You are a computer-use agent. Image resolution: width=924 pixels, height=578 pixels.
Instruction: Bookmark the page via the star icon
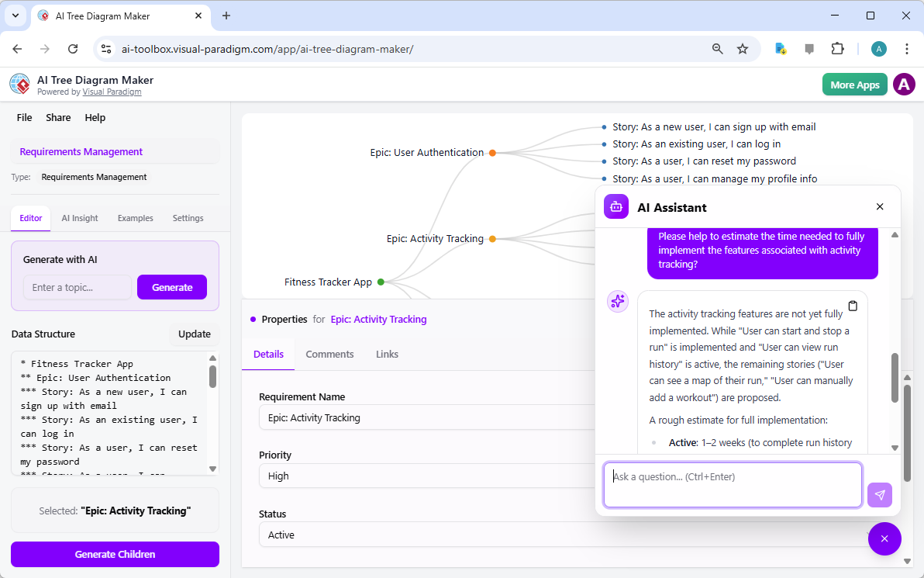coord(743,48)
